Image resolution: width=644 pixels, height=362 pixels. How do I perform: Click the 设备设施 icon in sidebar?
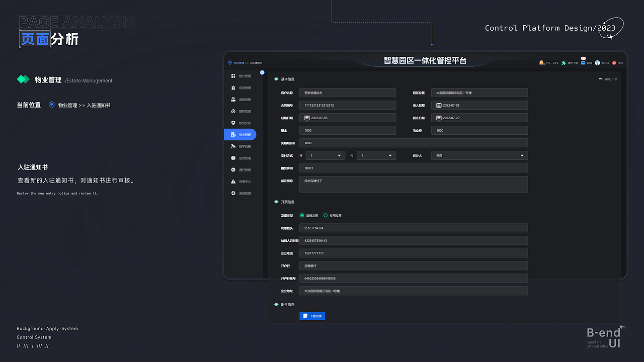click(233, 100)
